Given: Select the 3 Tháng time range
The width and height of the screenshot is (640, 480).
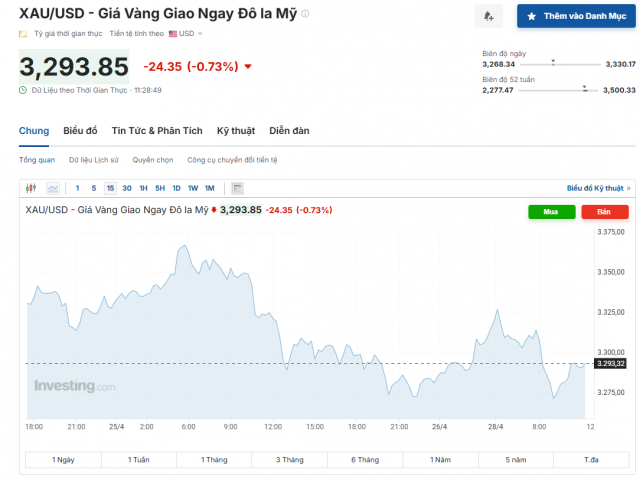Looking at the screenshot, I should click(x=289, y=460).
